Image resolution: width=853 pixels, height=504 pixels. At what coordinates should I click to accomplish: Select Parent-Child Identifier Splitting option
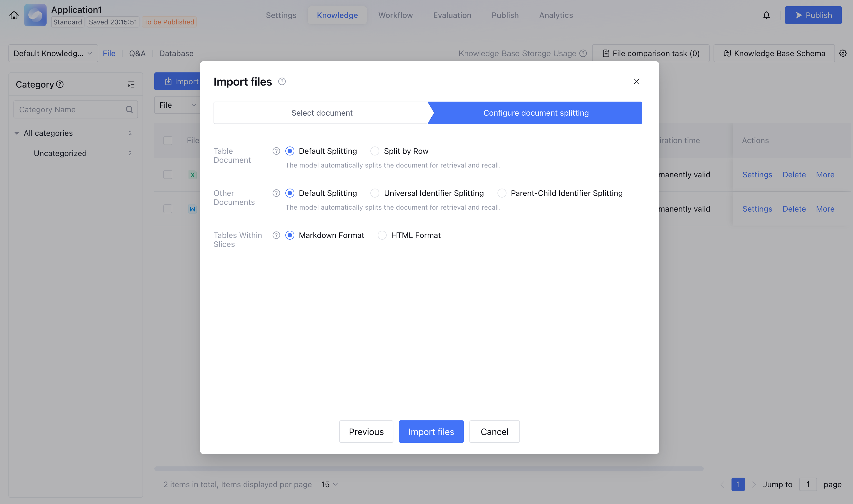click(501, 193)
